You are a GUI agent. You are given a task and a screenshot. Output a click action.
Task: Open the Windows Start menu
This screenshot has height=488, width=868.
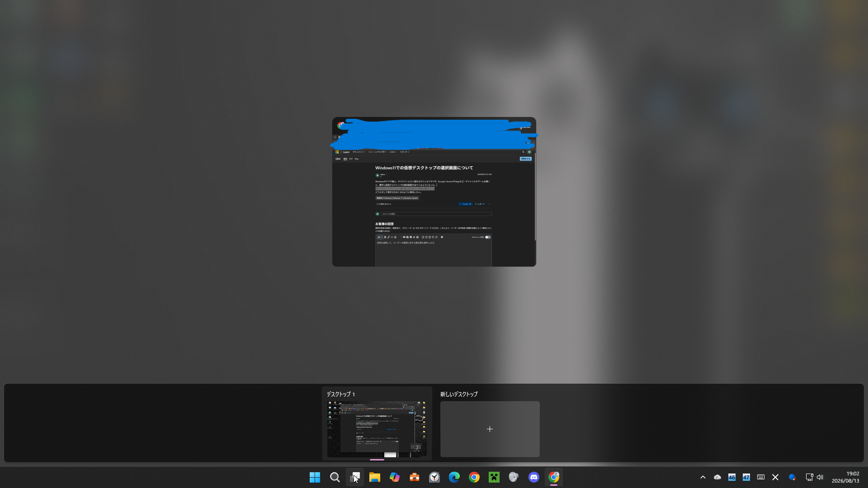coord(315,477)
